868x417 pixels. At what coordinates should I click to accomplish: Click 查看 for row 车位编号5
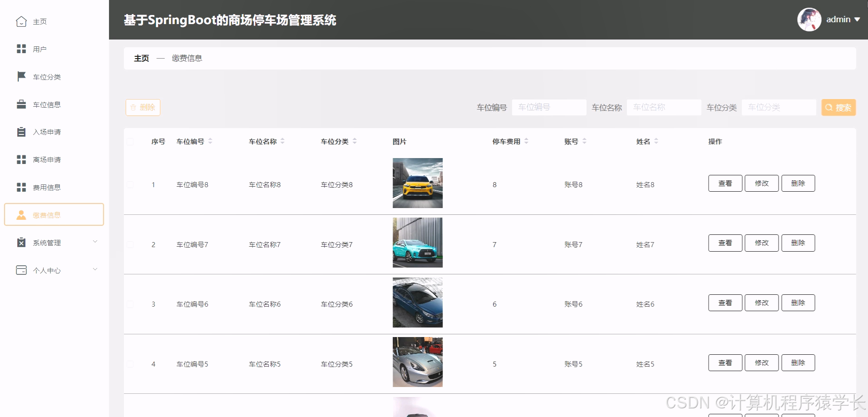725,362
